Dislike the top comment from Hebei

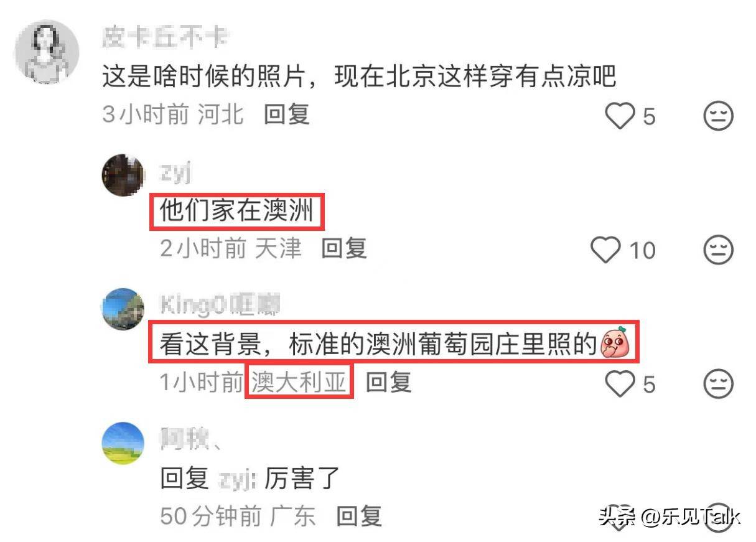click(x=719, y=116)
